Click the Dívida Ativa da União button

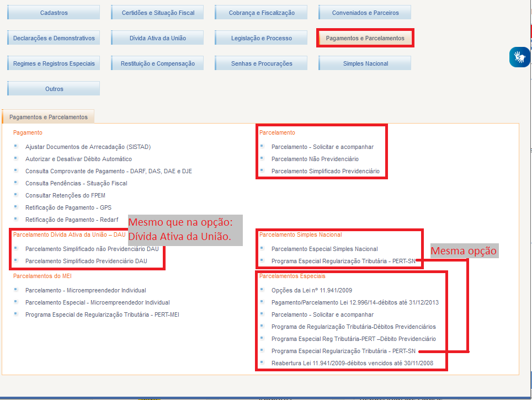[157, 38]
